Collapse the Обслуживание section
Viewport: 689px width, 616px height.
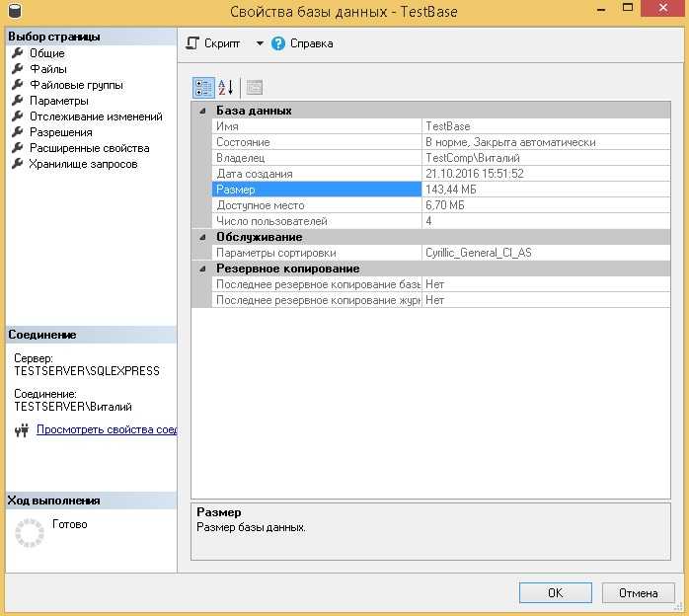click(x=202, y=237)
